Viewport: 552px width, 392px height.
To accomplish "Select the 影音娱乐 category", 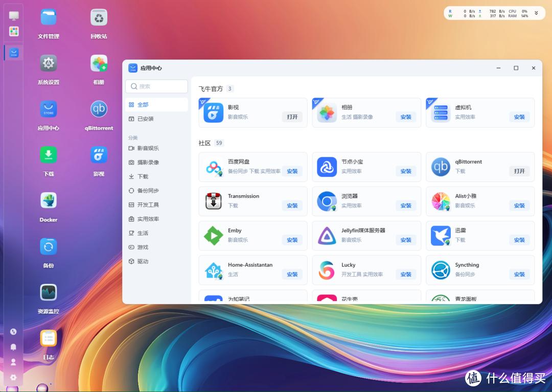I will tap(156, 148).
